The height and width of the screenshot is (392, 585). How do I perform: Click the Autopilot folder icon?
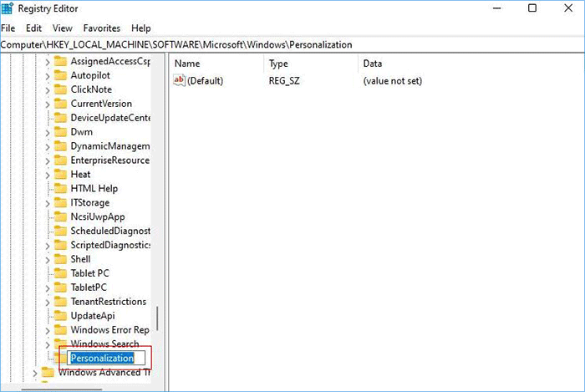coord(60,75)
